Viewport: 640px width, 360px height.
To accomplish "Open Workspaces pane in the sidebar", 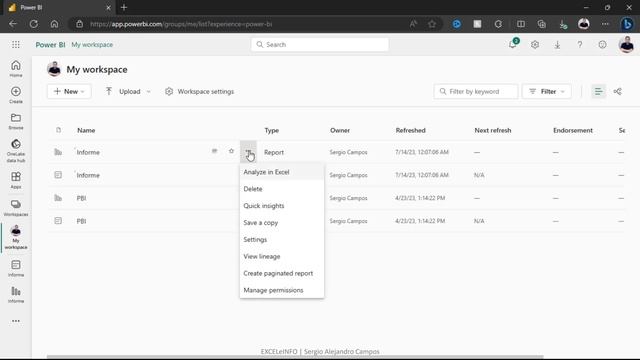I will [16, 207].
